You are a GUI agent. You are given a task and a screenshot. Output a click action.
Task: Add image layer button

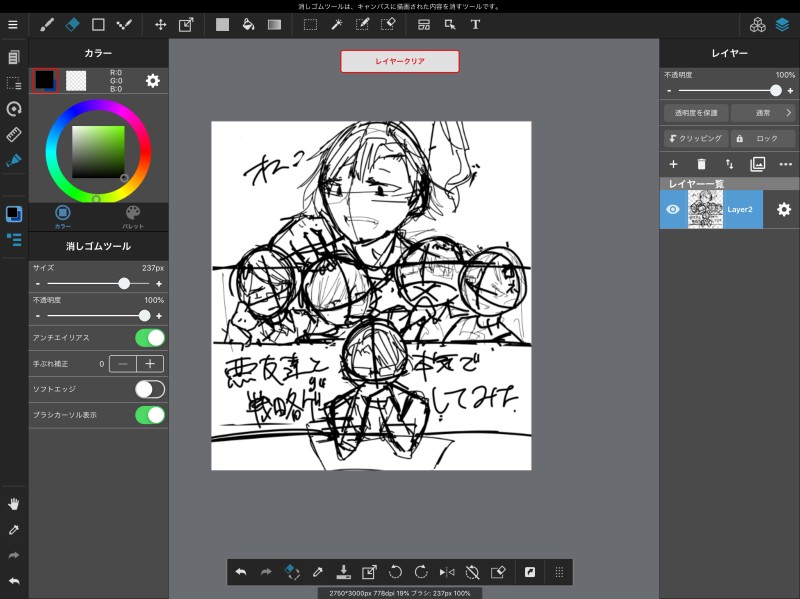tap(758, 164)
